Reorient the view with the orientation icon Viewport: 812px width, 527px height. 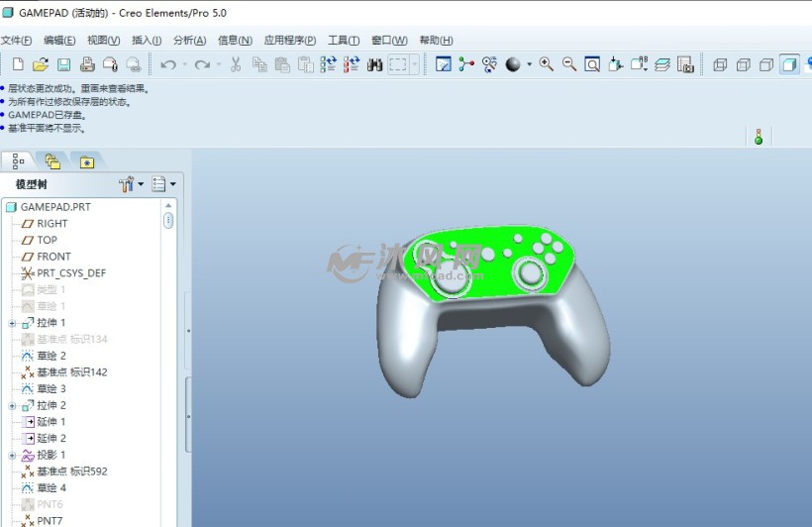[615, 64]
